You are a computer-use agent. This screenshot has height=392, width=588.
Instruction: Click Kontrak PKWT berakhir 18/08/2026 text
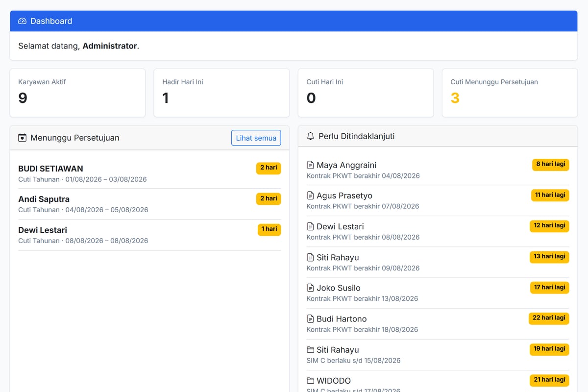363,330
